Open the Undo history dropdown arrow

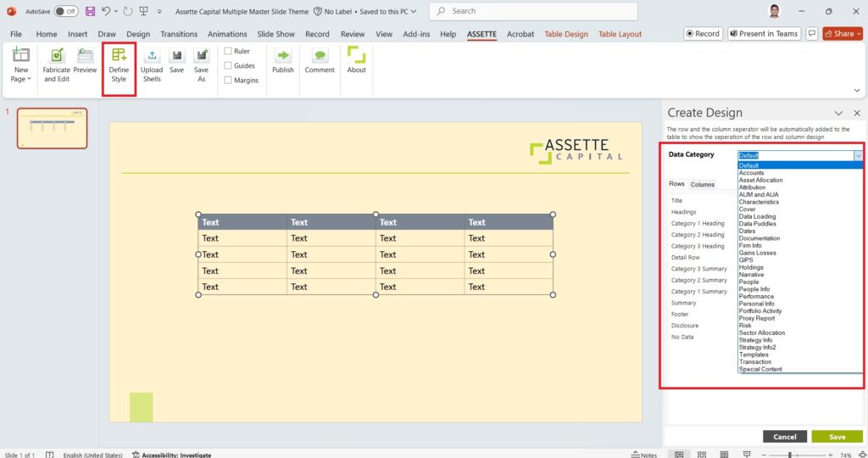115,11
